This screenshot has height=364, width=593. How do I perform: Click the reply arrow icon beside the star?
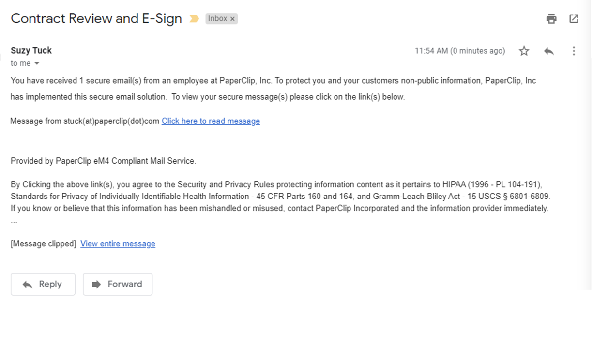[548, 51]
